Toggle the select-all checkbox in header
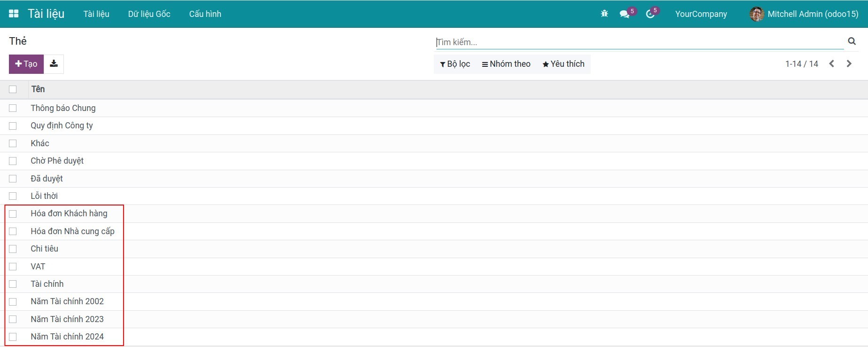Viewport: 868px width, 347px height. [13, 89]
